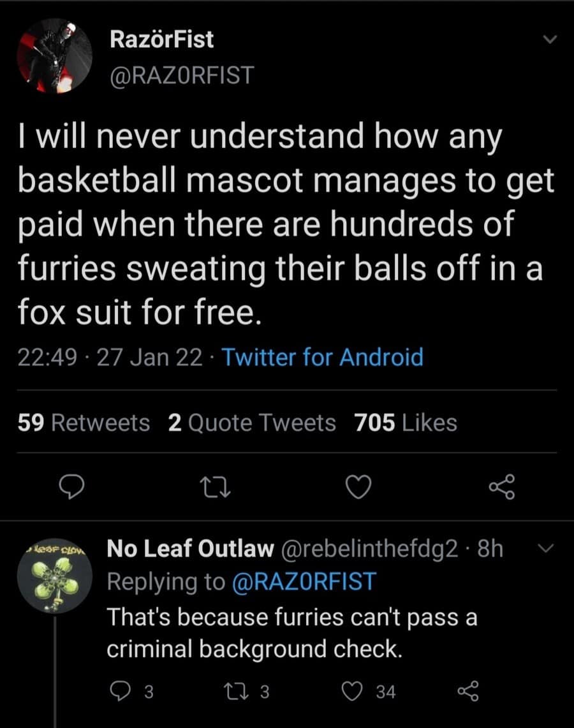Image resolution: width=574 pixels, height=728 pixels.
Task: Click the @RAZ0RFIST handle under the display name
Action: point(182,75)
